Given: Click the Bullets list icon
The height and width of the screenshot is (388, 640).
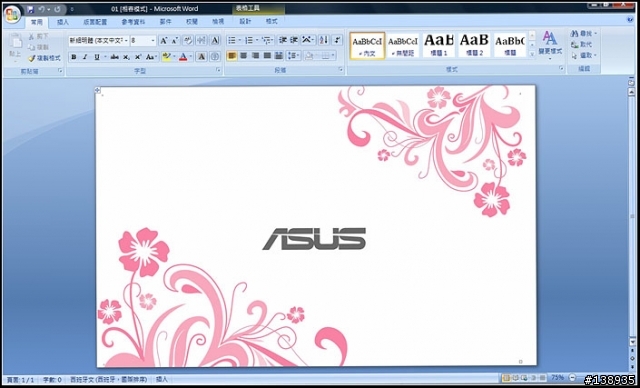Looking at the screenshot, I should point(231,40).
